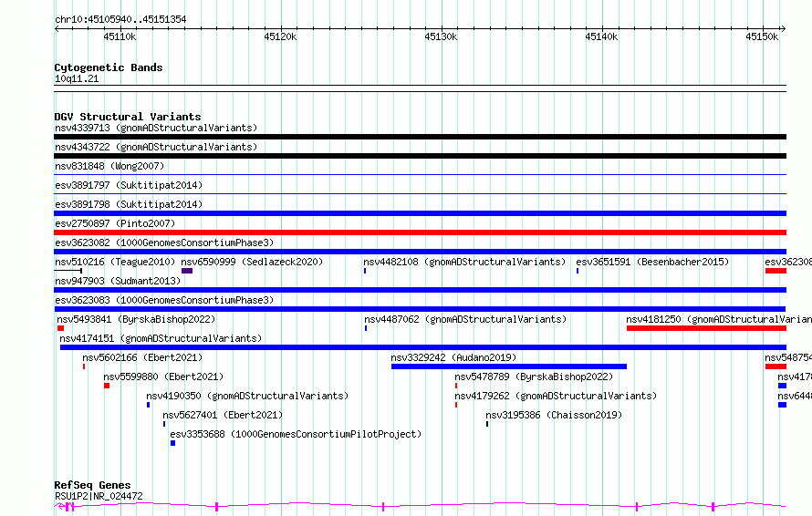Click esv3891798 (Suktitipat2014) label
This screenshot has width=812, height=516.
coord(129,204)
